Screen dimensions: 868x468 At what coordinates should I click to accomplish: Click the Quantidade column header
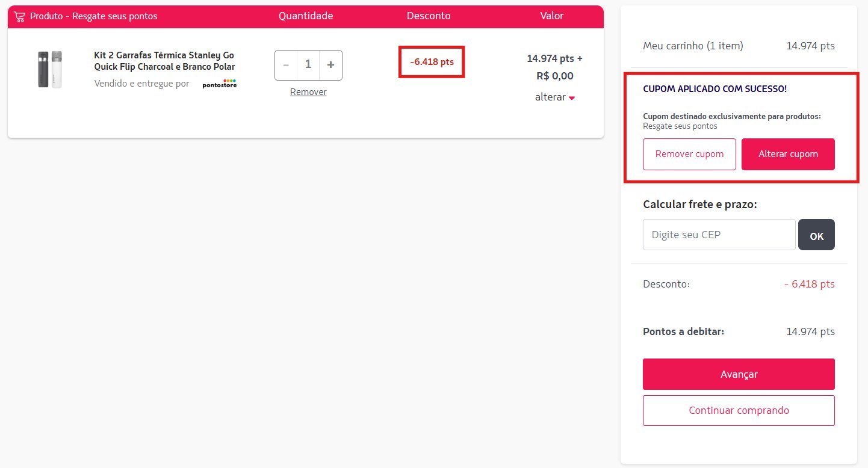(x=306, y=16)
